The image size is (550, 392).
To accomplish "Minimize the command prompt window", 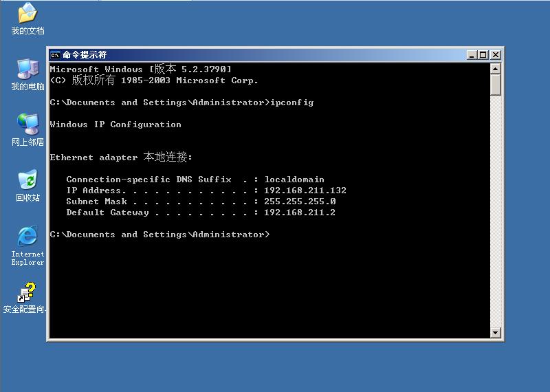I will coord(472,55).
